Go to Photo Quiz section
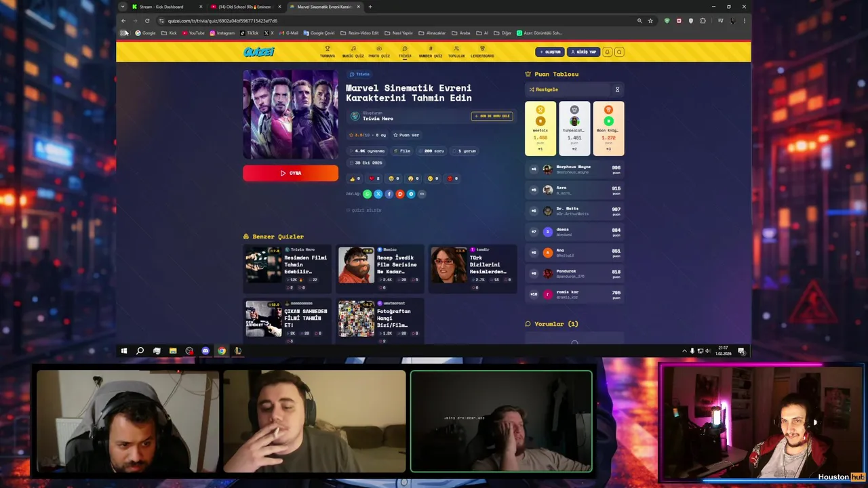This screenshot has height=488, width=868. coord(379,52)
